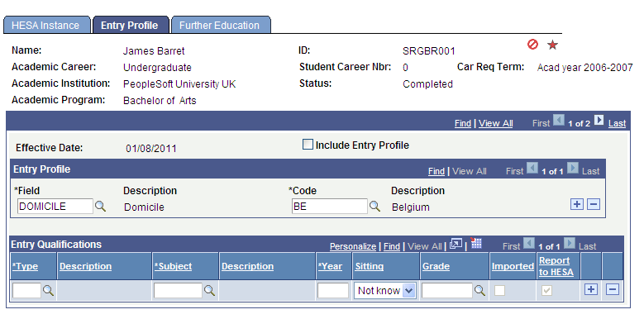The height and width of the screenshot is (319, 644).
Task: Click the Belgium code description
Action: [x=411, y=207]
